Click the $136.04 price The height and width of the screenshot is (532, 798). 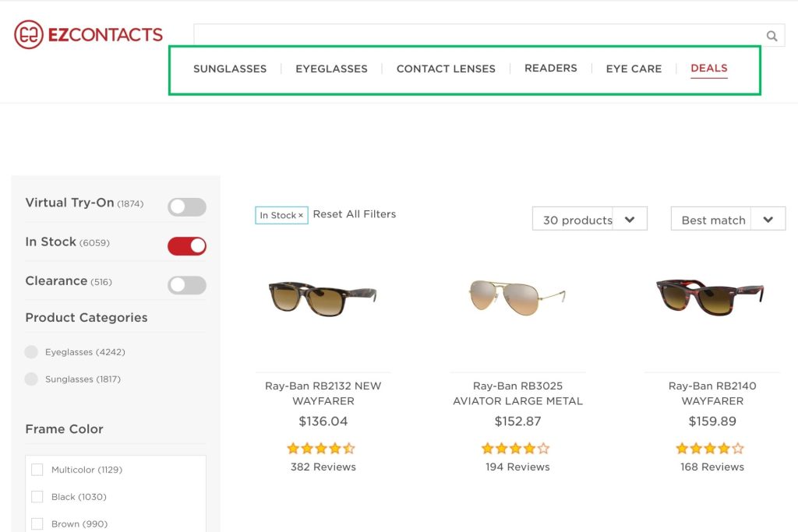[x=323, y=421]
